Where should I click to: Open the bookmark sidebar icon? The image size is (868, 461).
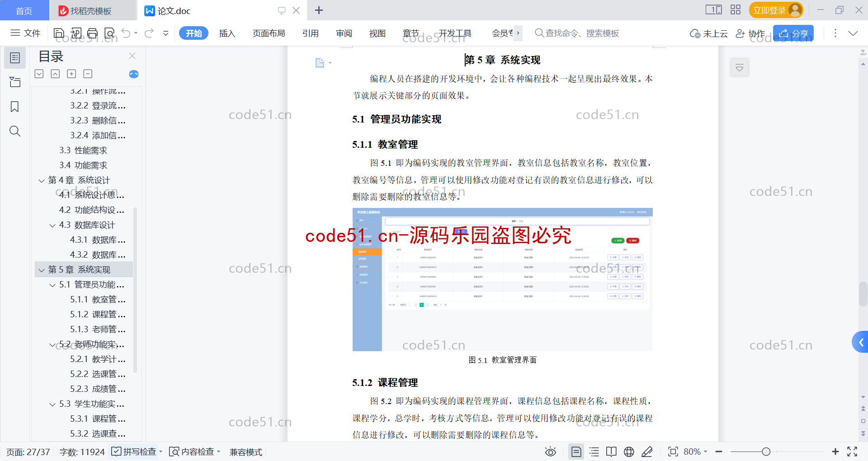pyautogui.click(x=15, y=107)
